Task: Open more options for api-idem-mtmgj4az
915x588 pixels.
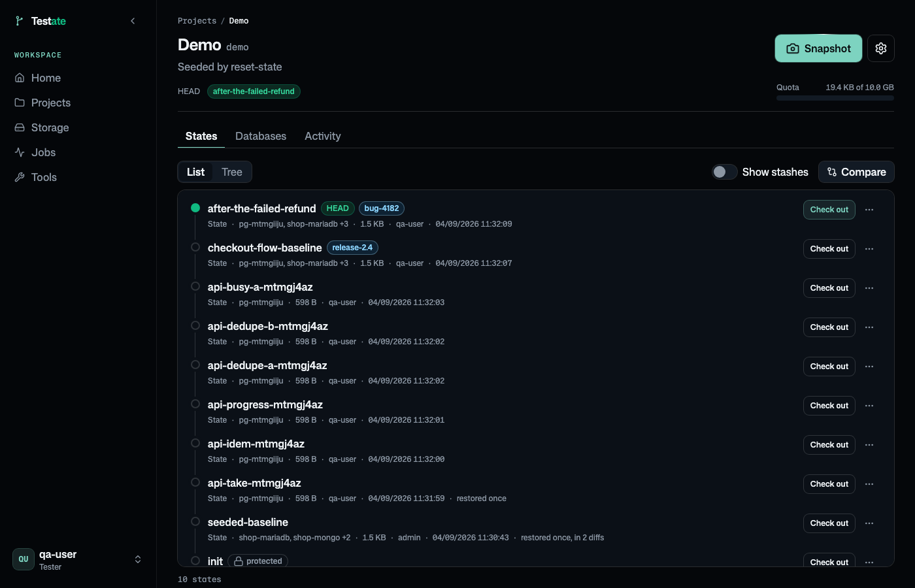Action: tap(869, 445)
